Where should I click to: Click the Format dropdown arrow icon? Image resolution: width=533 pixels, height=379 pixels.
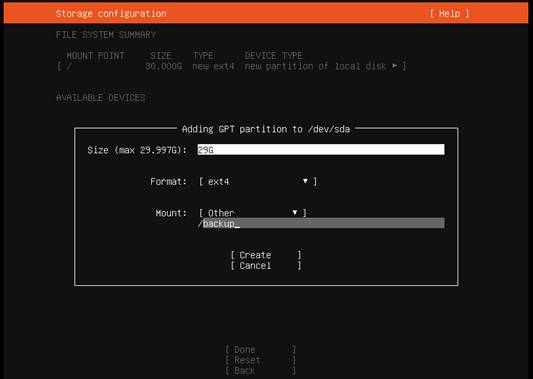[x=305, y=181]
